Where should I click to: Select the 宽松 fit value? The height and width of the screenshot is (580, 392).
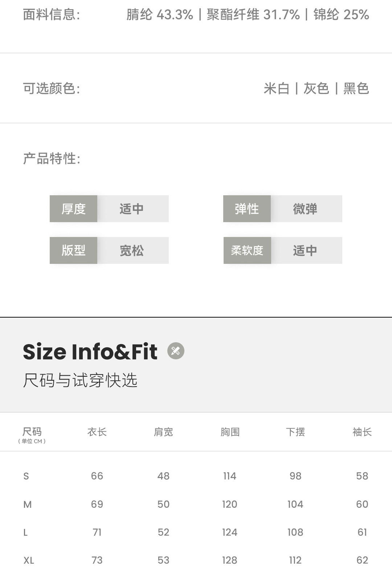132,250
